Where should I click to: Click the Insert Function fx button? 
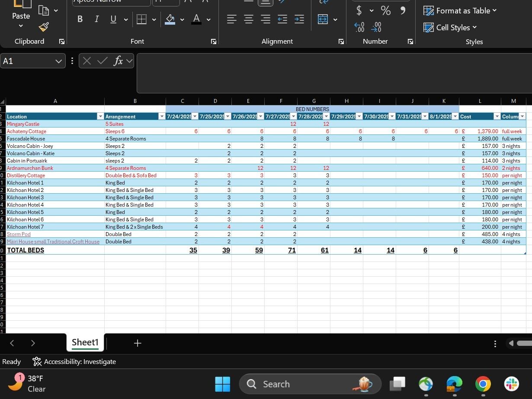[118, 61]
